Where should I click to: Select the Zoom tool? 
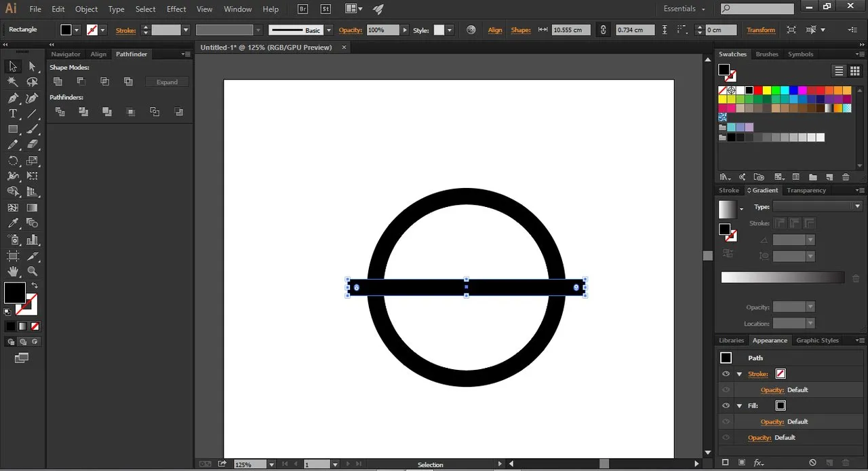pyautogui.click(x=32, y=271)
